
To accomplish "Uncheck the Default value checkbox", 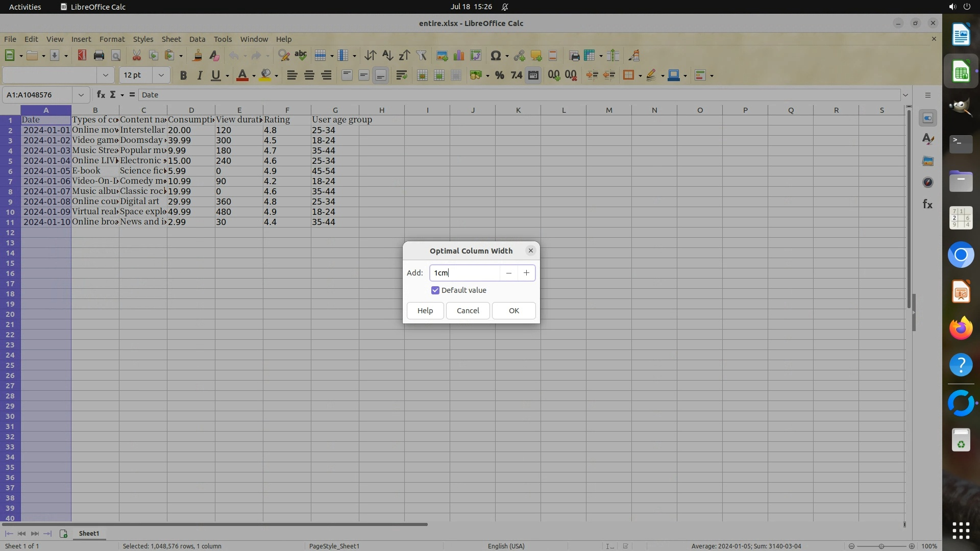I will pyautogui.click(x=435, y=290).
